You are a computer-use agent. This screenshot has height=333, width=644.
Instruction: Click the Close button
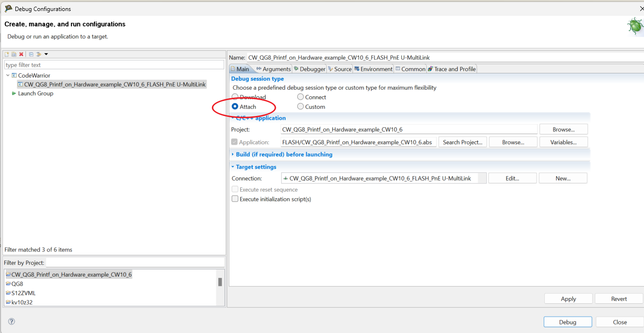[x=620, y=322]
